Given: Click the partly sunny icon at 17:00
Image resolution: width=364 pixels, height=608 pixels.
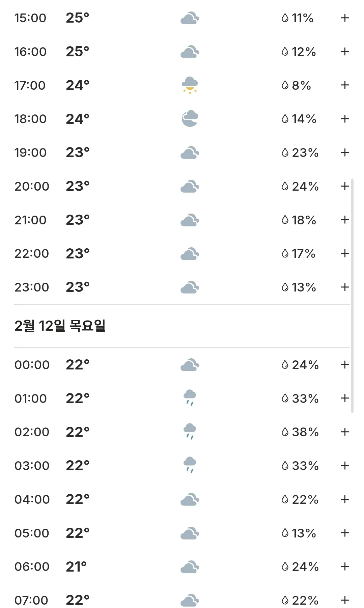Looking at the screenshot, I should click(190, 85).
